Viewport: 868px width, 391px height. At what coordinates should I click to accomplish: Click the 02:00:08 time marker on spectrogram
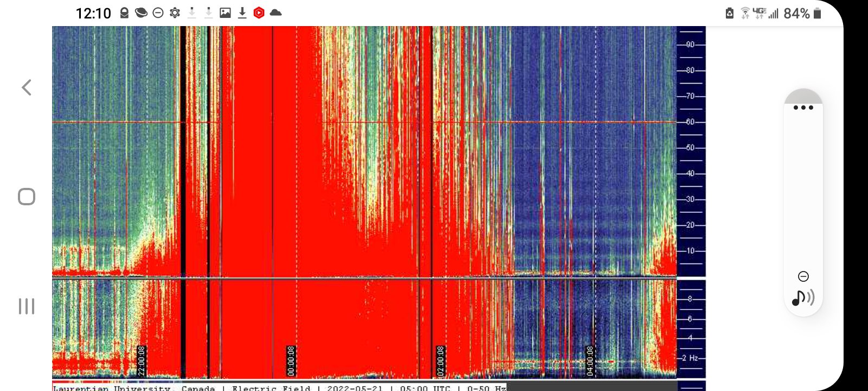pyautogui.click(x=441, y=361)
